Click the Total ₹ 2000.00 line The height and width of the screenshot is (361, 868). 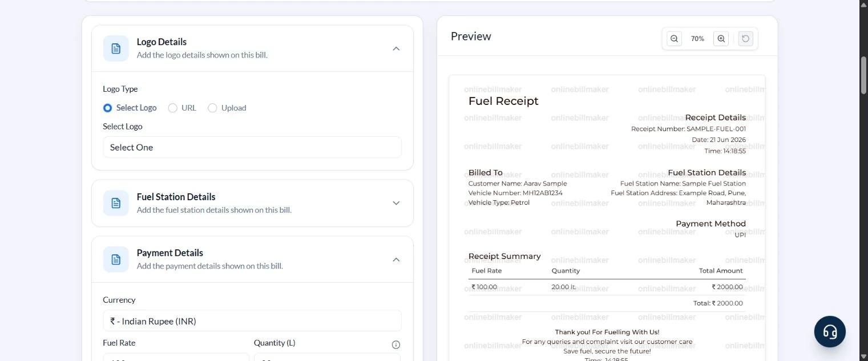[718, 303]
